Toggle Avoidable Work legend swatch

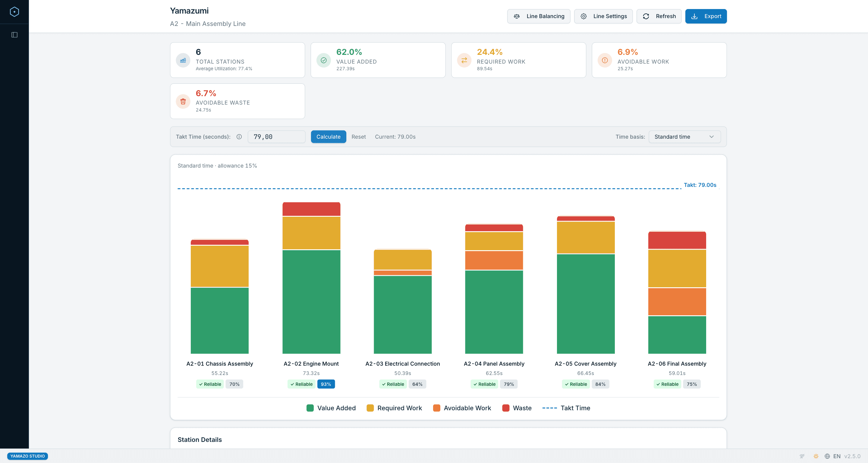click(x=436, y=408)
